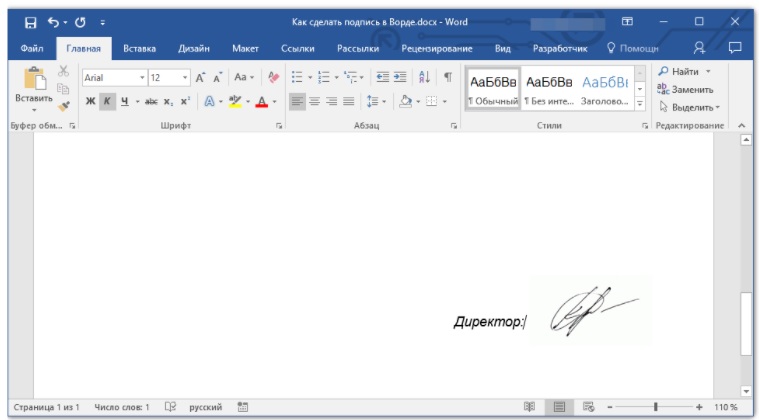Switch to the Рецензирование tab
The height and width of the screenshot is (420, 759).
pyautogui.click(x=436, y=47)
